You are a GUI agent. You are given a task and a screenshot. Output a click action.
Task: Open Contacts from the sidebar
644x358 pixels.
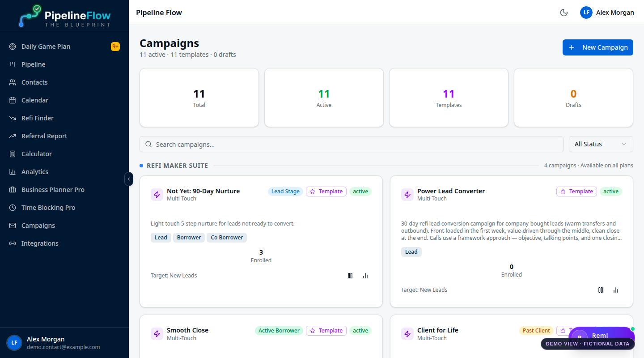point(64,82)
